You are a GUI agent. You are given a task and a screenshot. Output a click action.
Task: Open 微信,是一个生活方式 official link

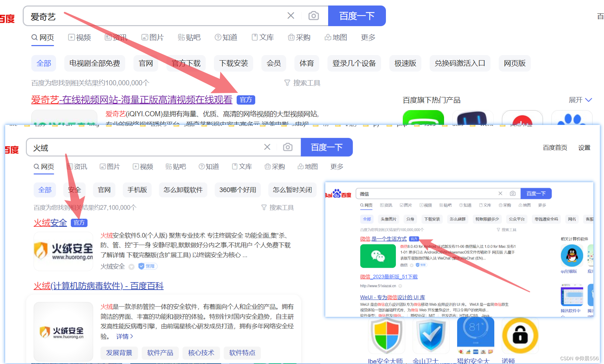pyautogui.click(x=384, y=239)
